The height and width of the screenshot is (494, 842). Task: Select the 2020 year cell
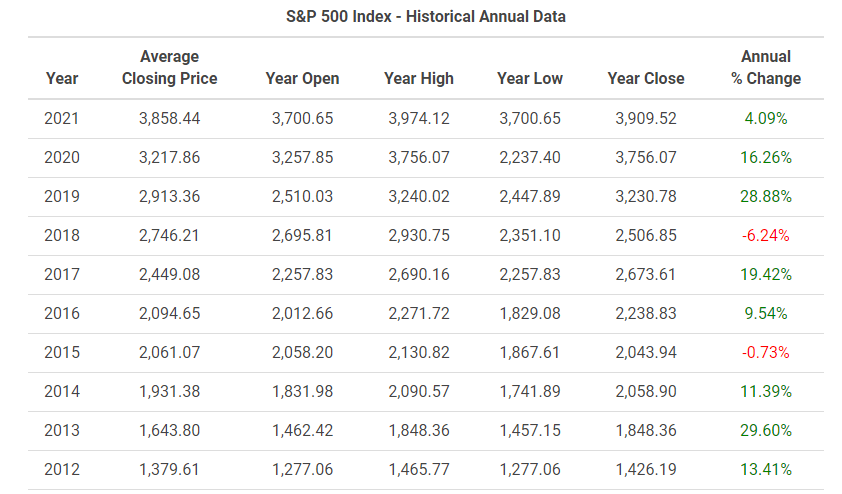pos(62,157)
